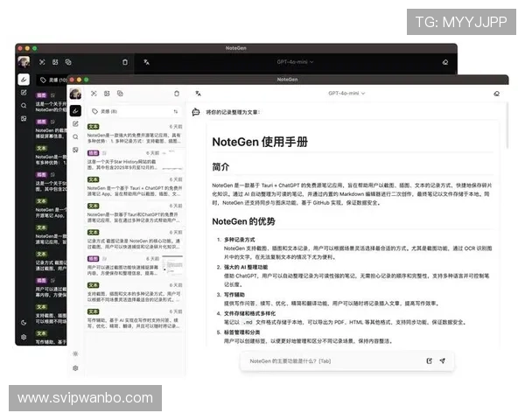Click the 强大的 AI 整理功能 list heading
The height and width of the screenshot is (420, 525).
[245, 267]
